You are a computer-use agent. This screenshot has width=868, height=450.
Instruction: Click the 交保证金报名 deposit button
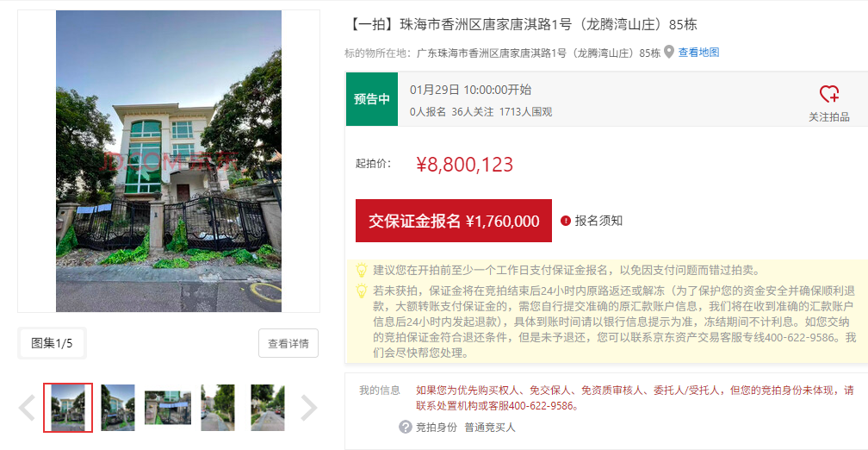[453, 221]
